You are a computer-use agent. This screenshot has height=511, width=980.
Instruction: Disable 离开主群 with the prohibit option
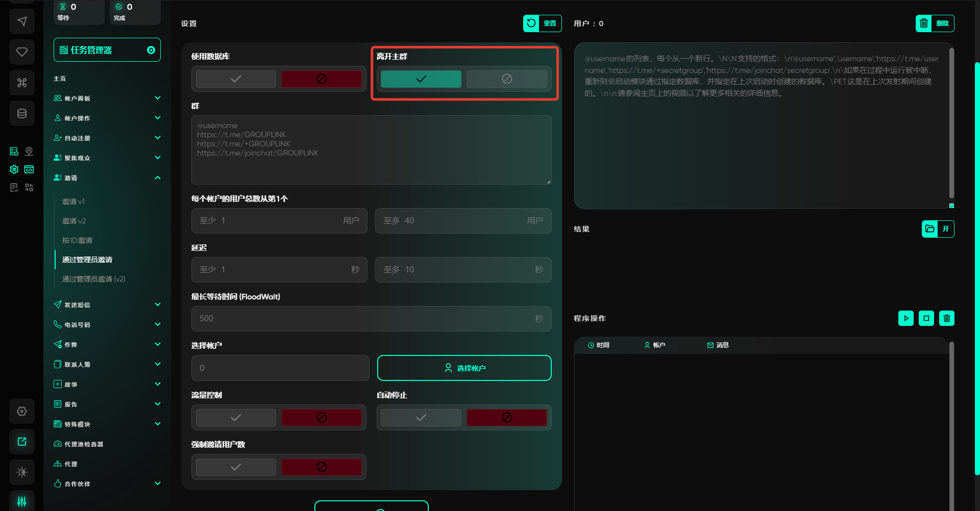click(506, 79)
